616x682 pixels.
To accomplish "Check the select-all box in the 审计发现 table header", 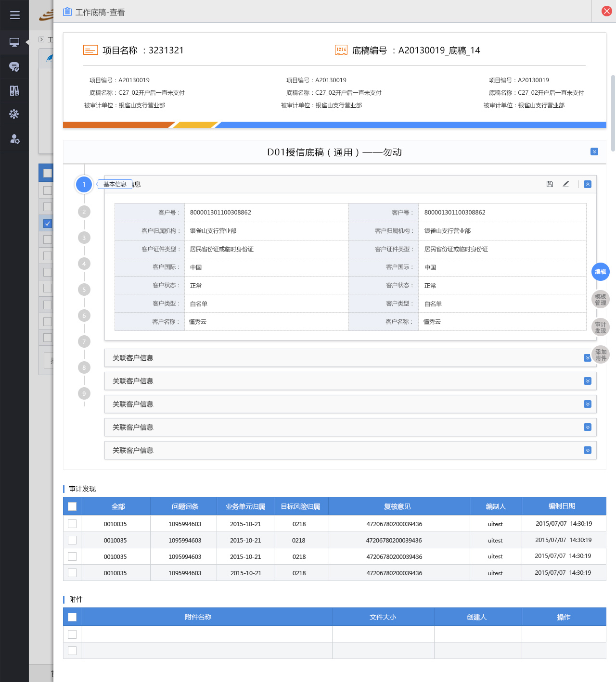I will click(x=72, y=506).
